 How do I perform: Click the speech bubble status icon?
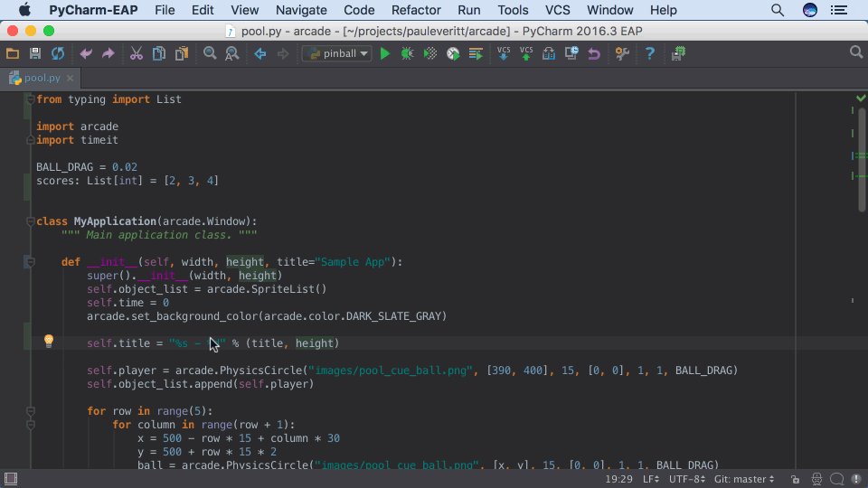pyautogui.click(x=837, y=479)
